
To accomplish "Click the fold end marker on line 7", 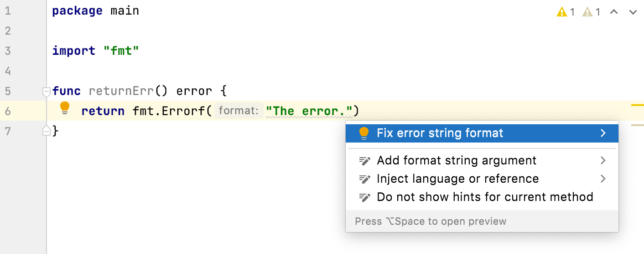I will coord(47,131).
